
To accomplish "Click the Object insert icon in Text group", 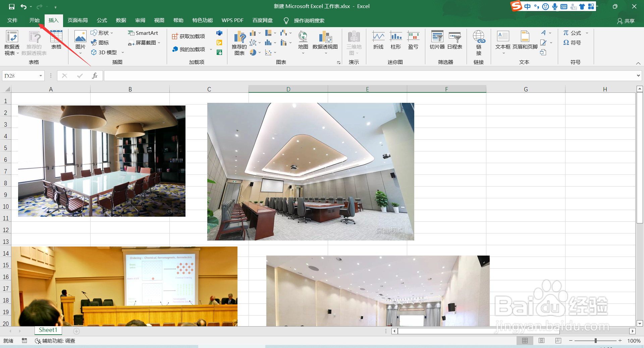I will (x=543, y=52).
